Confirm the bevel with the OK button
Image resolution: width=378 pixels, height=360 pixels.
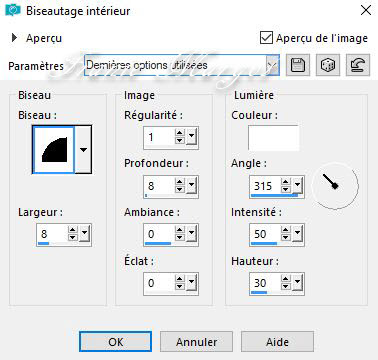pyautogui.click(x=115, y=341)
